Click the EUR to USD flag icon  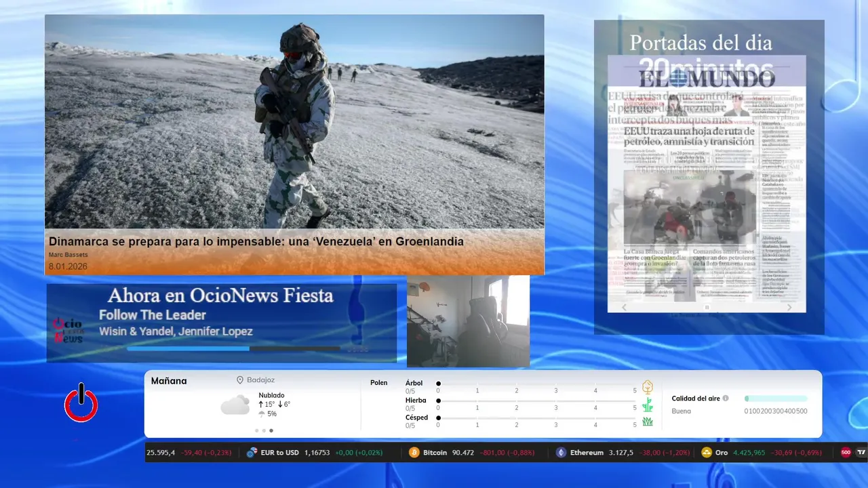tap(252, 453)
